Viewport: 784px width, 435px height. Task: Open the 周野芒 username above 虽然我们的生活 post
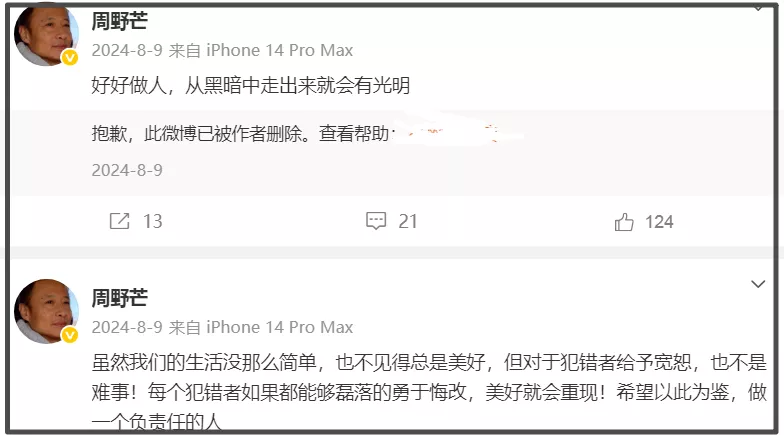[x=120, y=298]
